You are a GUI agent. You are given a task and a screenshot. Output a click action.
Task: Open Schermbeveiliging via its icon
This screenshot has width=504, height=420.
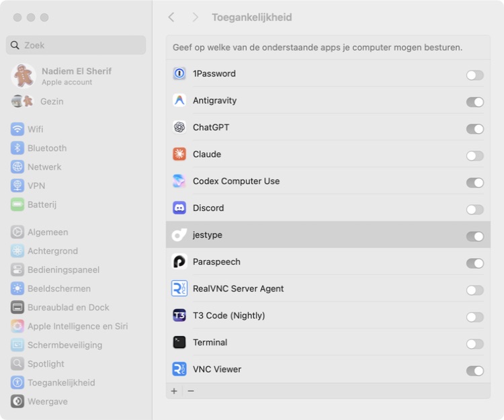pyautogui.click(x=17, y=345)
